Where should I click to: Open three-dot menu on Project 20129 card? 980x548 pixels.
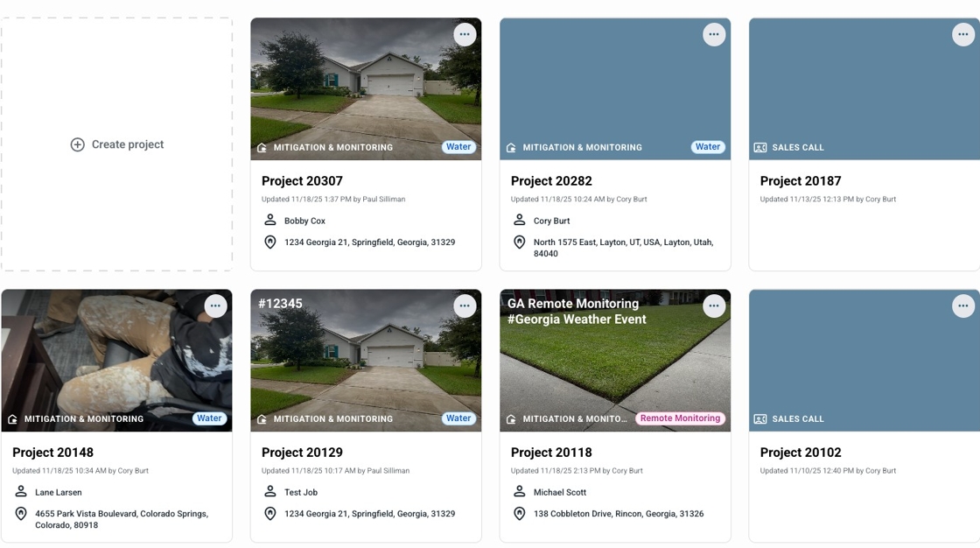point(465,306)
